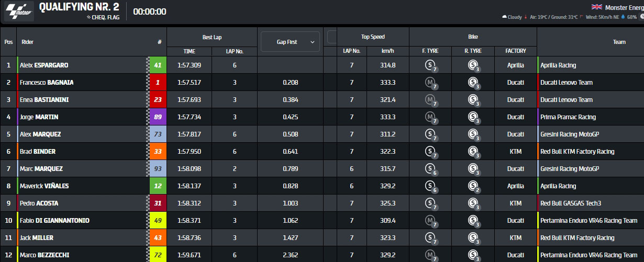Click the MotoGP logo

(19, 12)
